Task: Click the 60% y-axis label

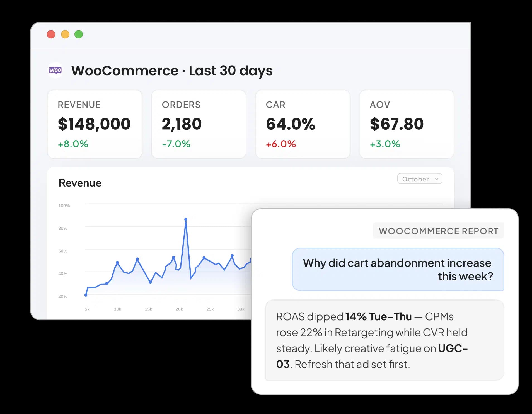Action: (63, 251)
